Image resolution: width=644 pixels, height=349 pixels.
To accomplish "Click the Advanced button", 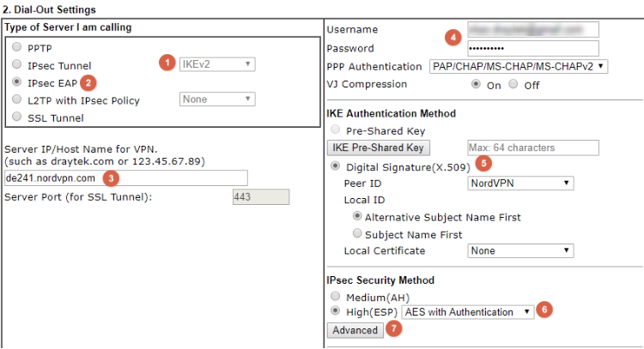I will (x=355, y=330).
